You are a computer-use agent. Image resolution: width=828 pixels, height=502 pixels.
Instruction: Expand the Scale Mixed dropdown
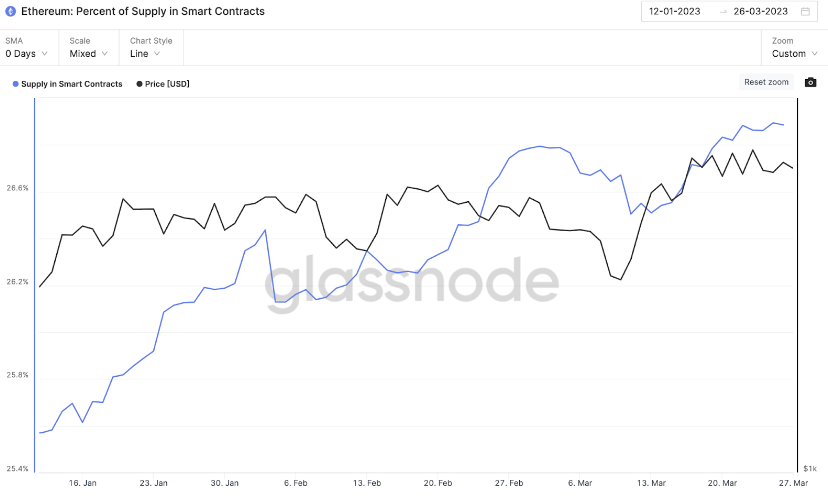pyautogui.click(x=89, y=53)
